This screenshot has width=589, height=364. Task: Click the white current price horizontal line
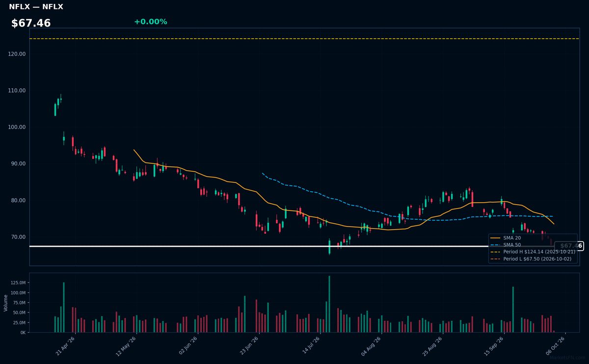coord(292,246)
